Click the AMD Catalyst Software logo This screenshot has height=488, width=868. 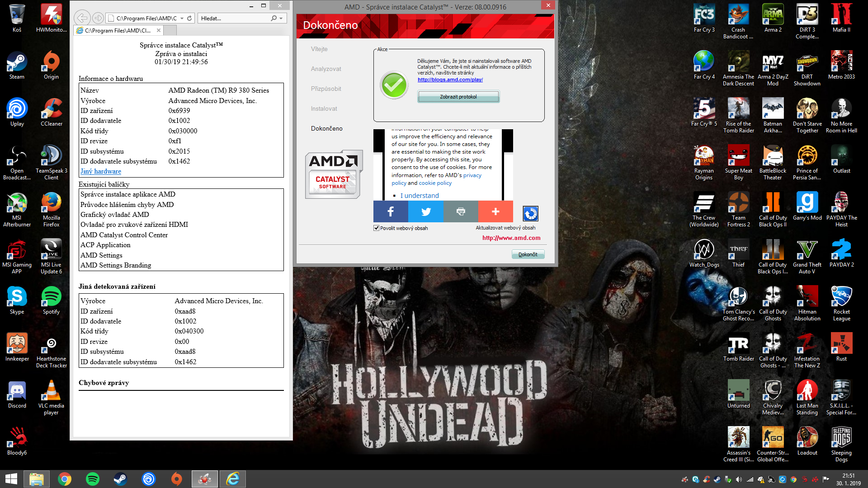click(x=334, y=174)
